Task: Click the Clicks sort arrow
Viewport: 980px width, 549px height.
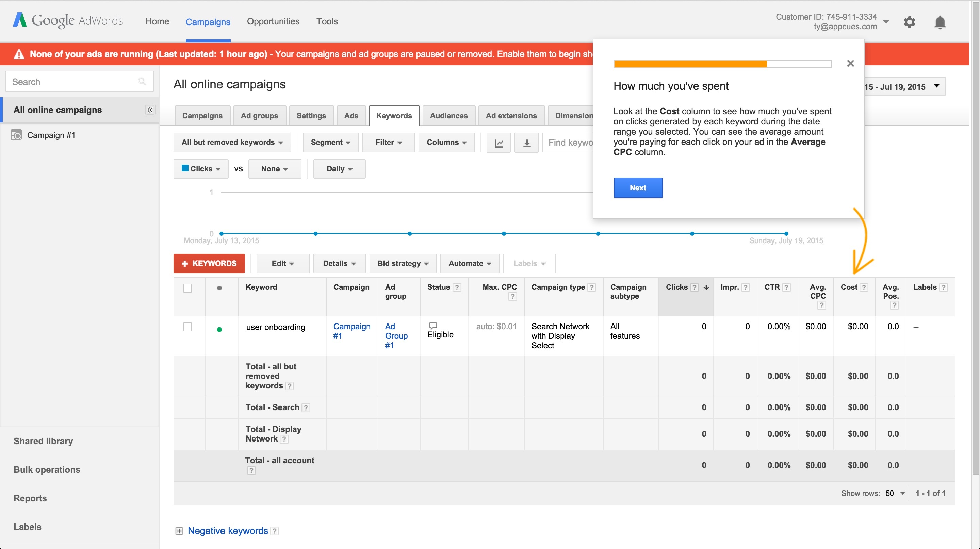Action: pos(706,287)
